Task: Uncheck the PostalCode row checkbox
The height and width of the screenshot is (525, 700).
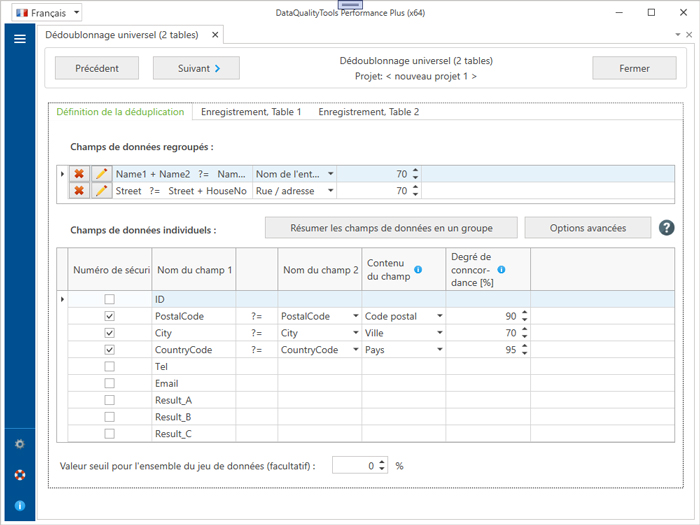Action: click(x=110, y=316)
